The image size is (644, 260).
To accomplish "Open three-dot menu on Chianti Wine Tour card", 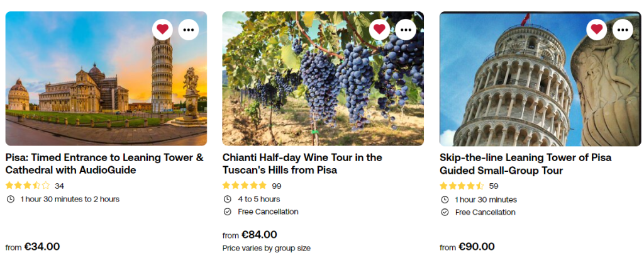I will 406,29.
